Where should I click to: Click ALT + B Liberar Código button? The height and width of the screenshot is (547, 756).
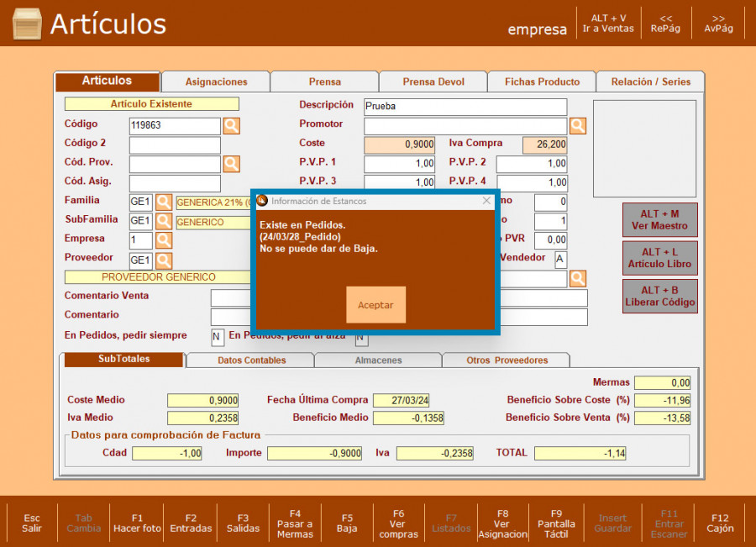click(x=659, y=297)
